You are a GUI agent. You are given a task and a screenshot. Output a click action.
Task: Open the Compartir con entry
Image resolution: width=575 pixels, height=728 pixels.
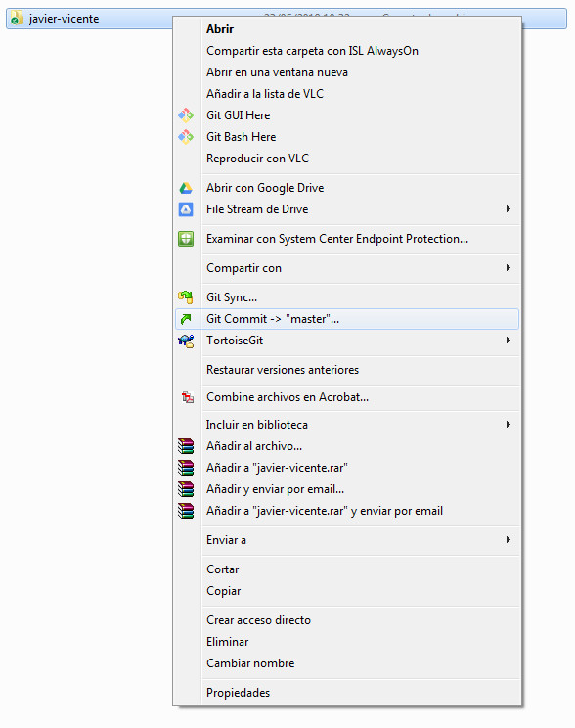tap(347, 268)
